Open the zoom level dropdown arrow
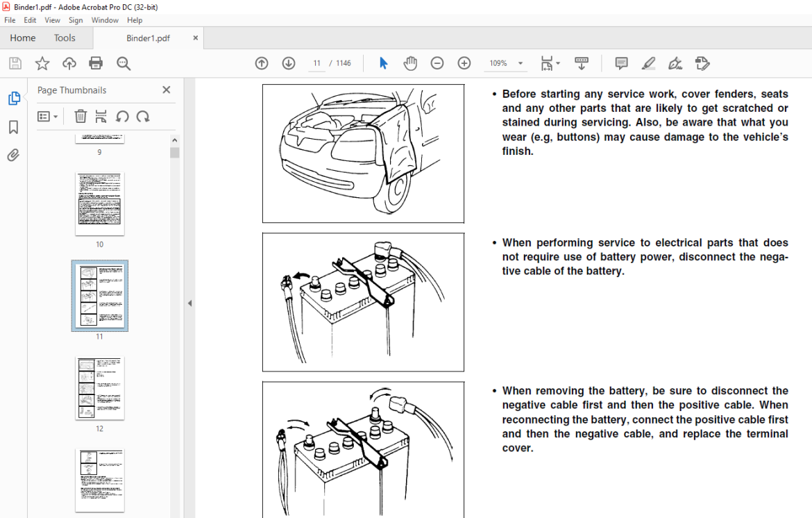 click(x=521, y=63)
